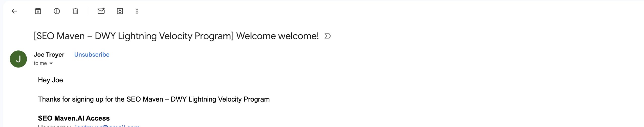This screenshot has height=127, width=644.
Task: Click the bold "SEO Maven.AI Access" heading
Action: coord(74,118)
